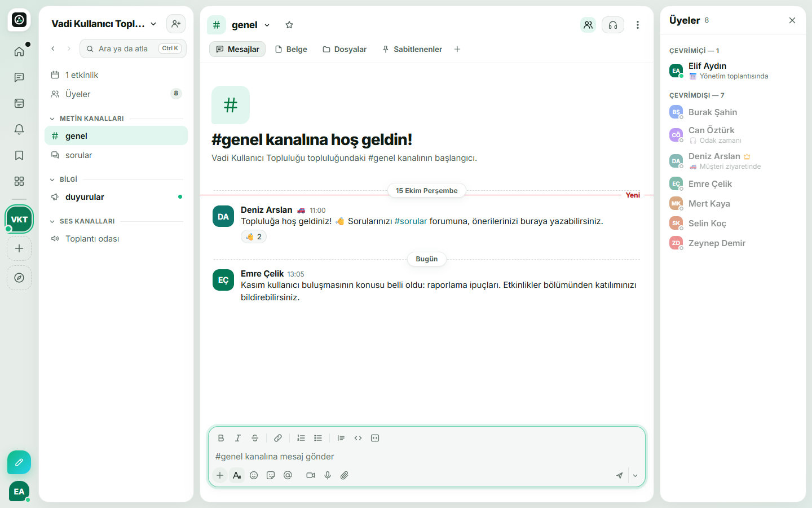Open the 1 etkinlik item
The height and width of the screenshot is (508, 812).
pyautogui.click(x=116, y=75)
